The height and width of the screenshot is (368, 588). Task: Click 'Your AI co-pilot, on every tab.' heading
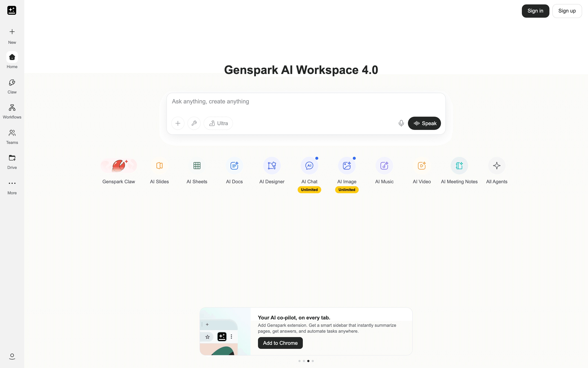(x=294, y=318)
